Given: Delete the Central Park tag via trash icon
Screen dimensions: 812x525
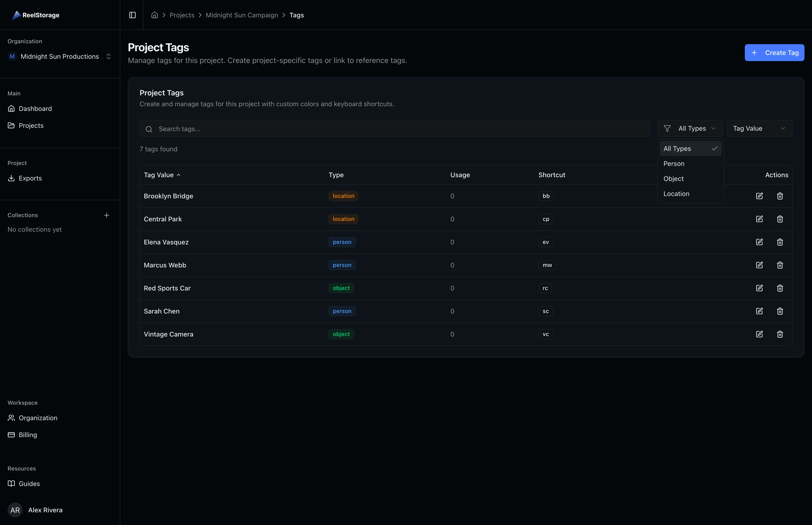Looking at the screenshot, I should [x=780, y=219].
